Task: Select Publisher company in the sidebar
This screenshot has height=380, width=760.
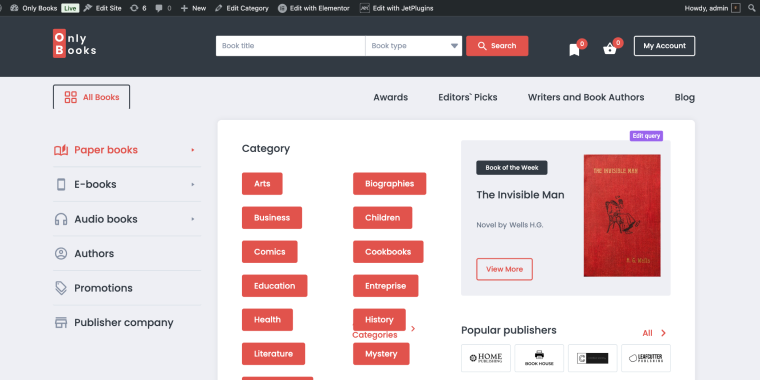Action: [x=124, y=323]
